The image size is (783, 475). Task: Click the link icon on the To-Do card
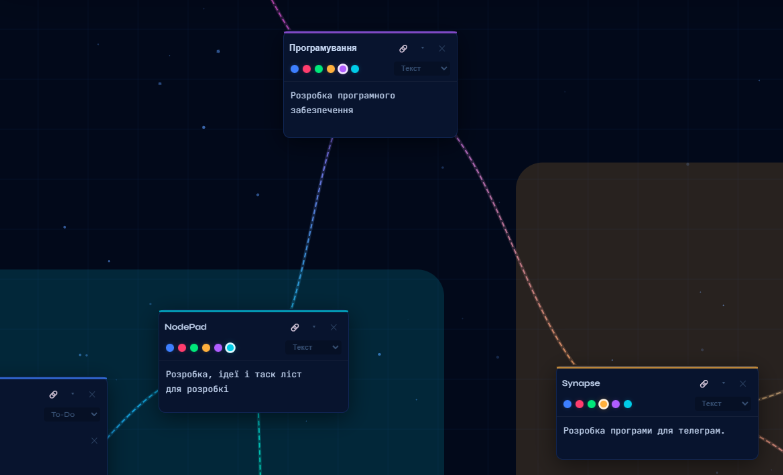point(53,395)
